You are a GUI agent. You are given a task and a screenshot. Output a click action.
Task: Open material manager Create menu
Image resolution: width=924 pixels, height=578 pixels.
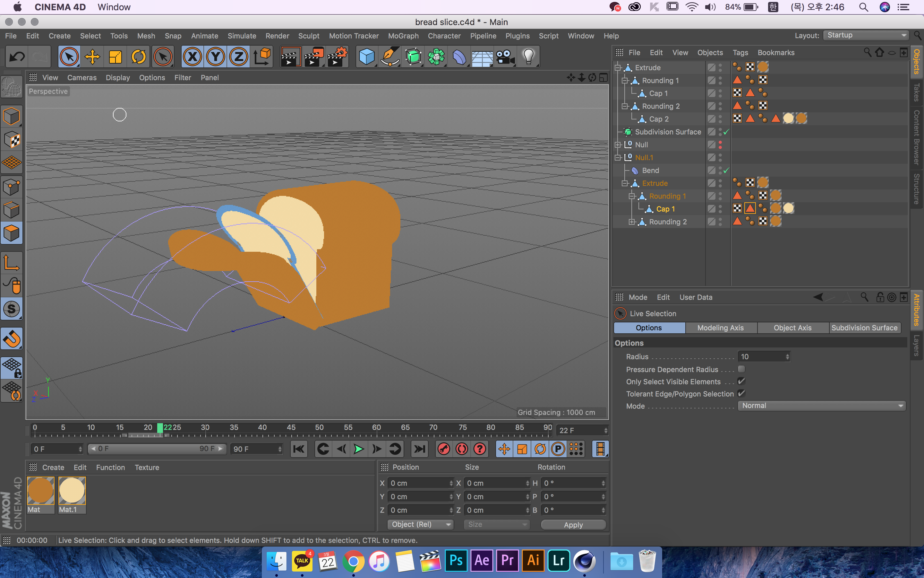click(x=53, y=467)
